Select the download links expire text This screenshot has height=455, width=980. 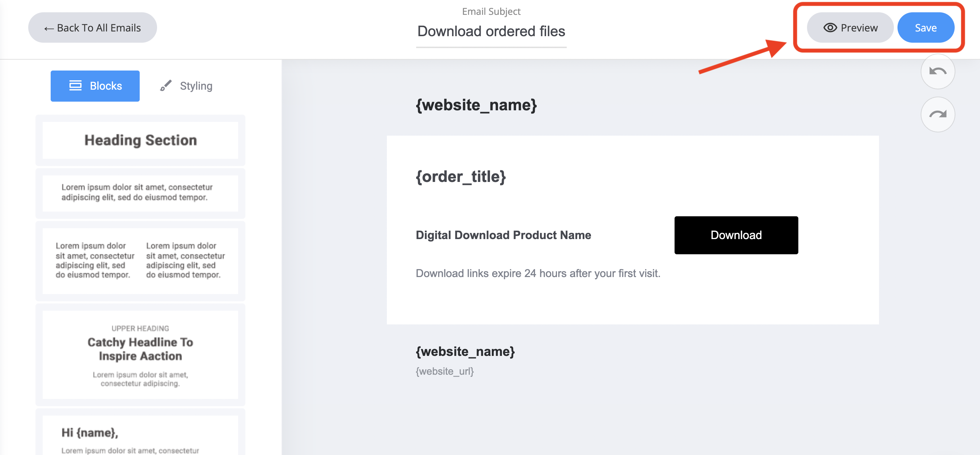point(537,273)
